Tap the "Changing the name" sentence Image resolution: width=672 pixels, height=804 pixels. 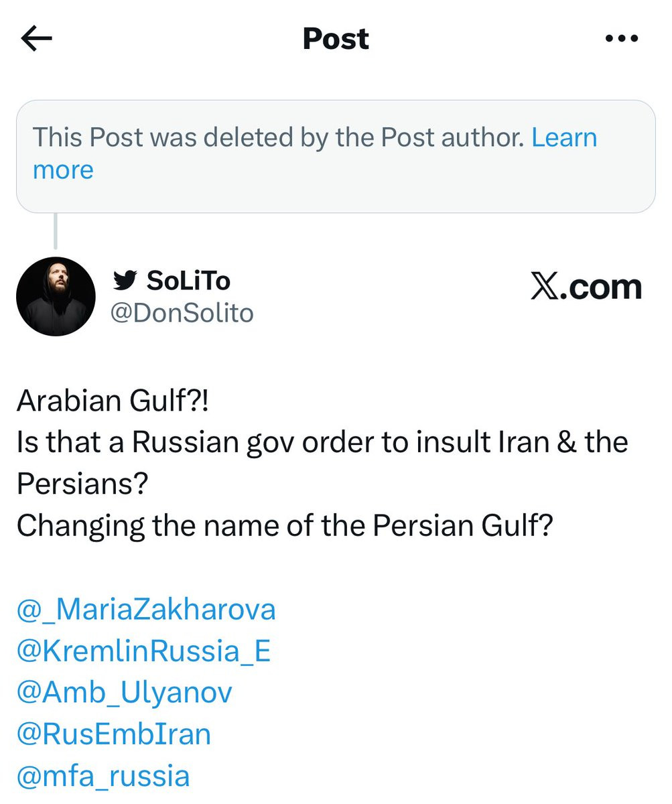(x=285, y=525)
